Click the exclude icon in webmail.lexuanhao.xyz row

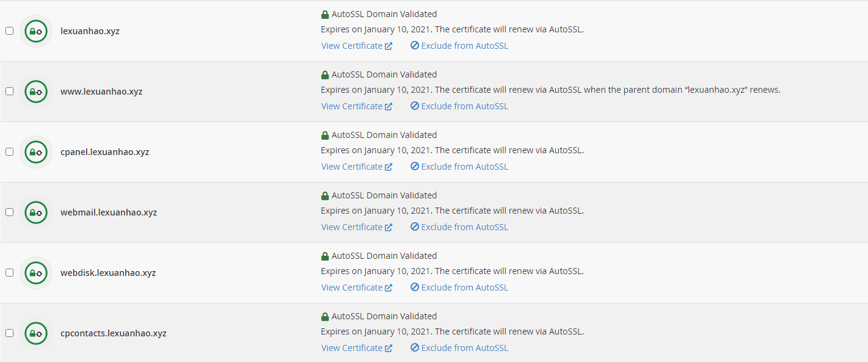[415, 227]
